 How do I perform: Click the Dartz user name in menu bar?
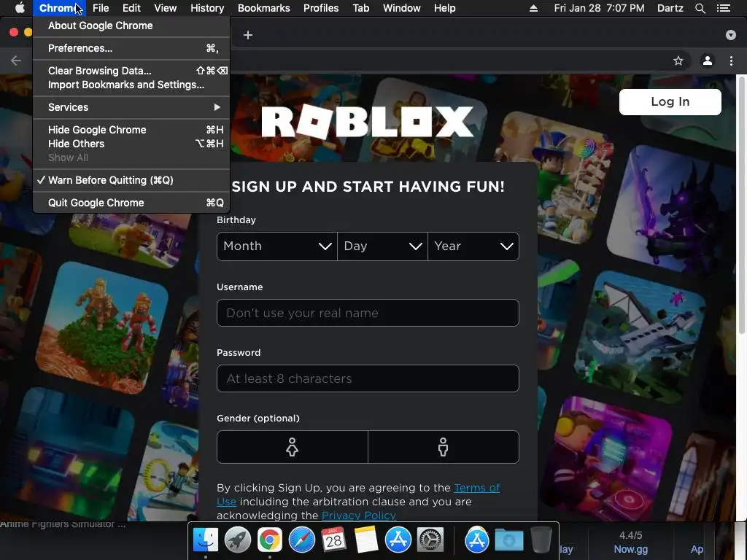click(x=670, y=8)
